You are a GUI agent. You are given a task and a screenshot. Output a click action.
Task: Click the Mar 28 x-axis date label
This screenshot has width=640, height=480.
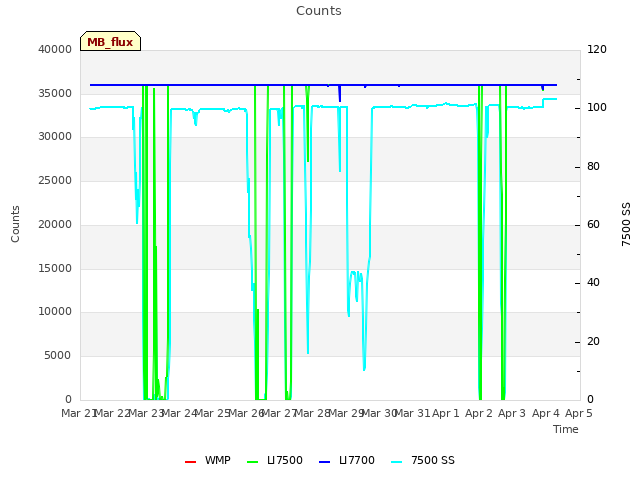(313, 413)
